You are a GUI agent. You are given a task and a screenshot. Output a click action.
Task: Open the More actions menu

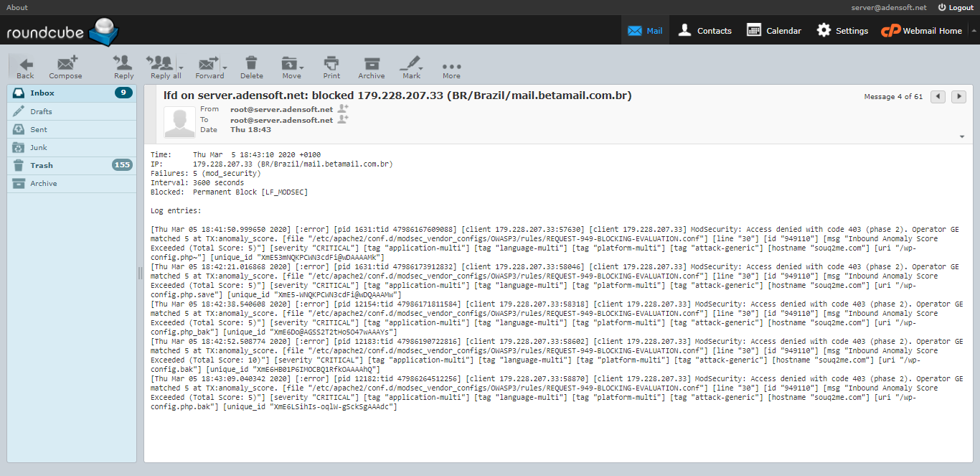[x=451, y=67]
